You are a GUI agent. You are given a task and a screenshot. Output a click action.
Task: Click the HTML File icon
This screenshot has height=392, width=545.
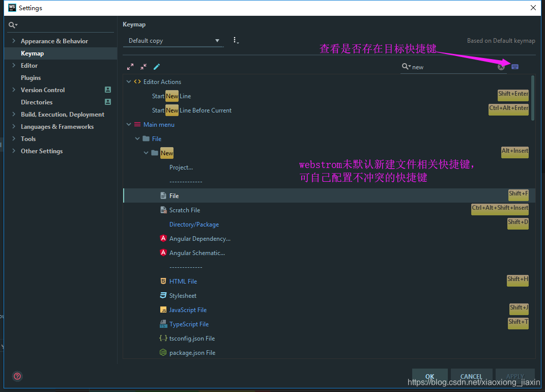coord(163,281)
